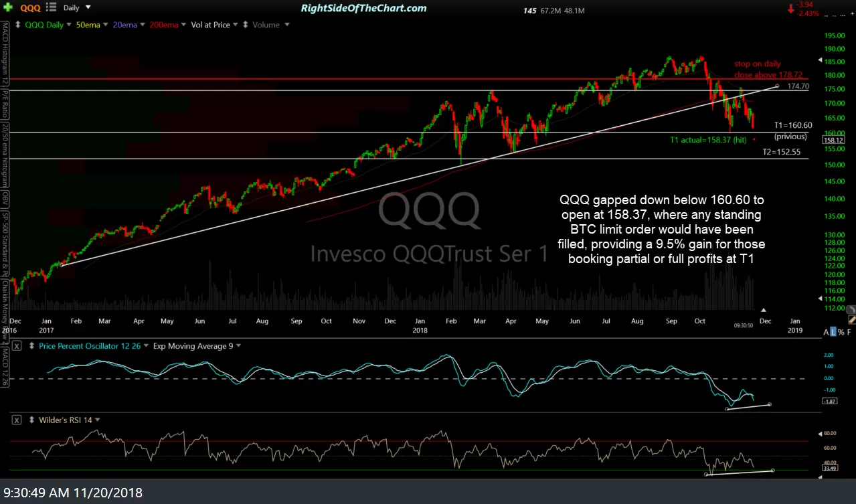Select the 20/50 ema histogram side tab
This screenshot has height=504, width=856.
point(5,156)
